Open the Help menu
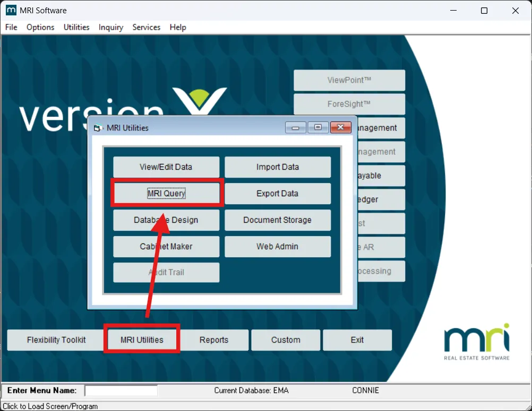 (178, 27)
